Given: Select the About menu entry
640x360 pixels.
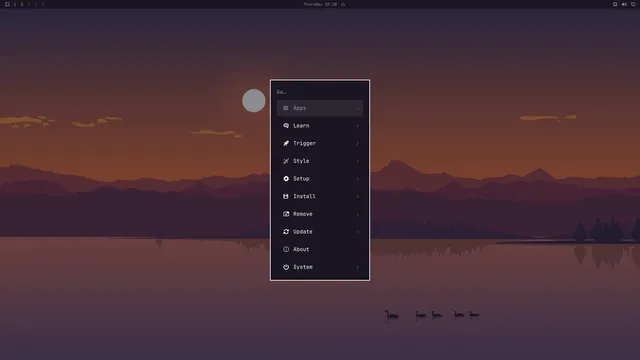Looking at the screenshot, I should click(x=320, y=249).
